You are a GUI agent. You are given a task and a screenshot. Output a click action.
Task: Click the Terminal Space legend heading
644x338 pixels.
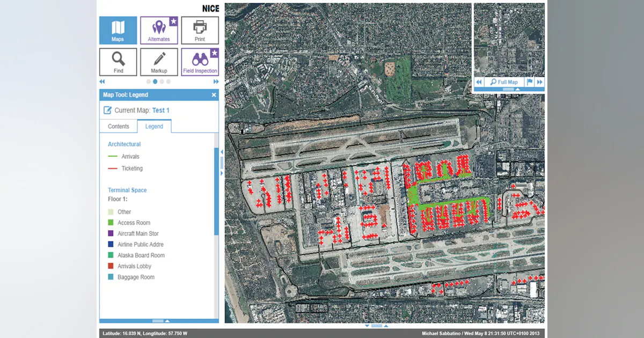pos(127,190)
